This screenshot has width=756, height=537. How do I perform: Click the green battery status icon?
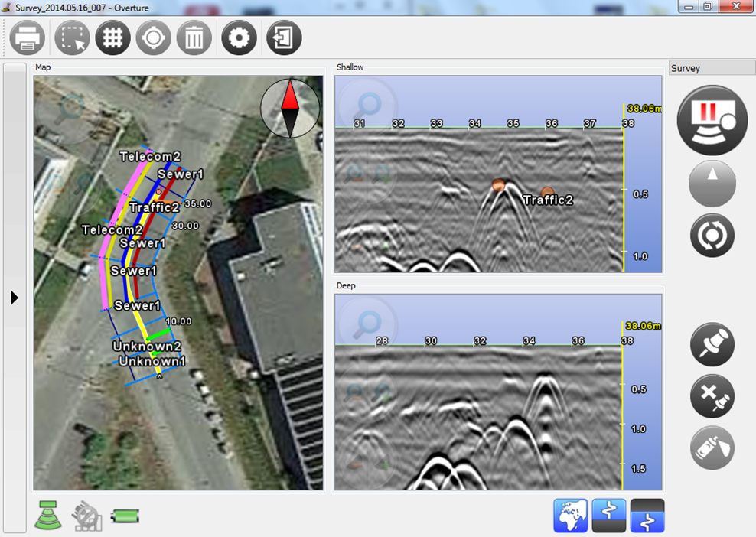click(x=125, y=516)
